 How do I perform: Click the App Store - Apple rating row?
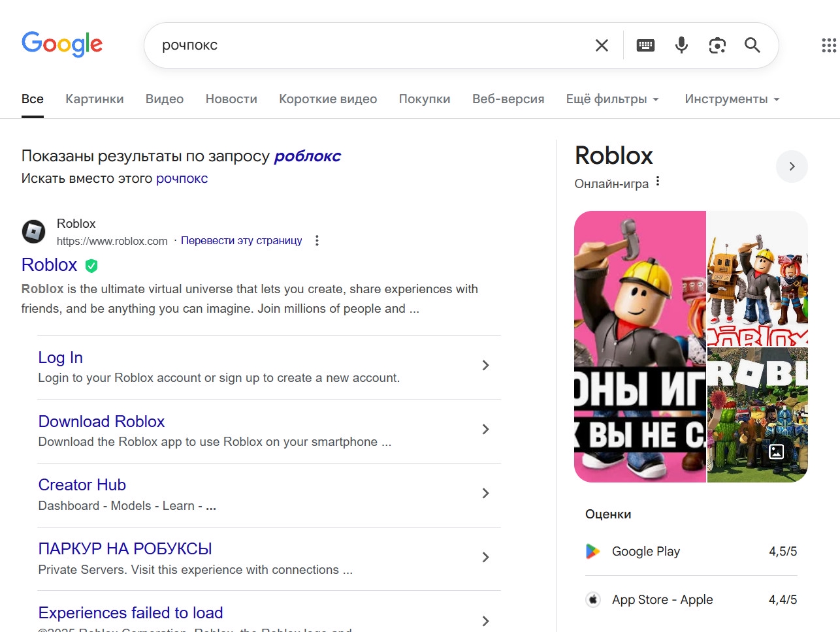(691, 600)
